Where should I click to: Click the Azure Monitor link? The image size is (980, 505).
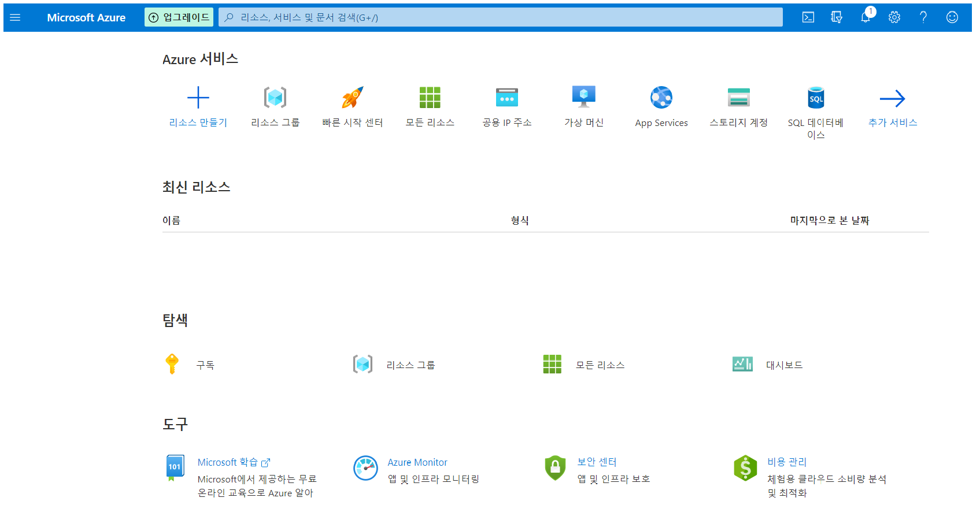point(417,462)
